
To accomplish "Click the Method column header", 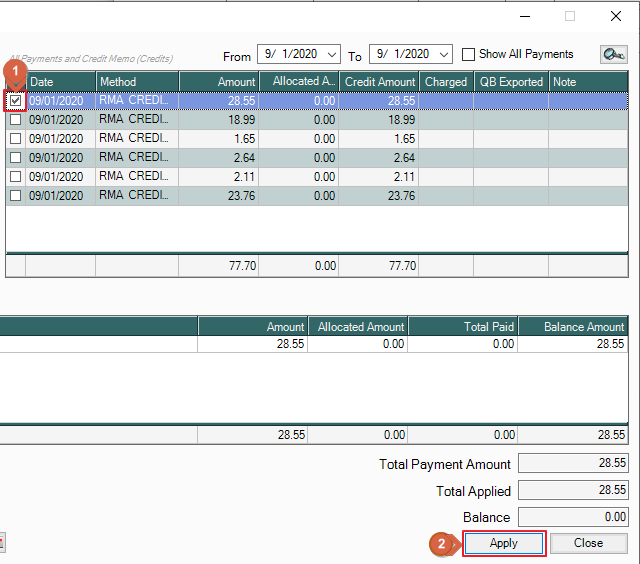I will point(137,82).
